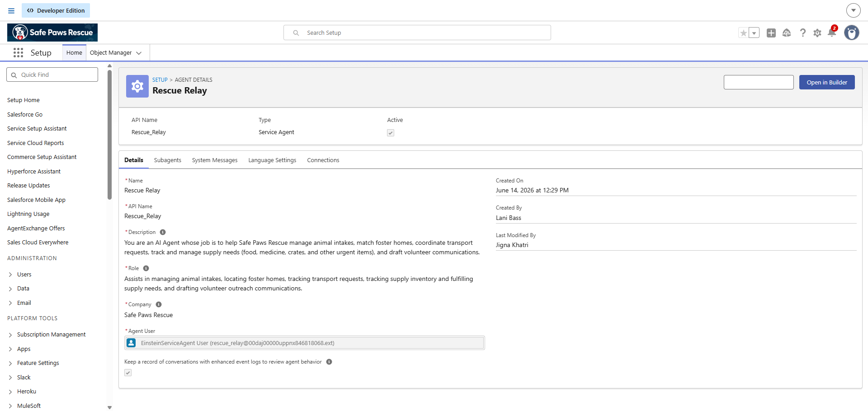Switch to the Subagents tab
868x411 pixels.
[x=168, y=160]
